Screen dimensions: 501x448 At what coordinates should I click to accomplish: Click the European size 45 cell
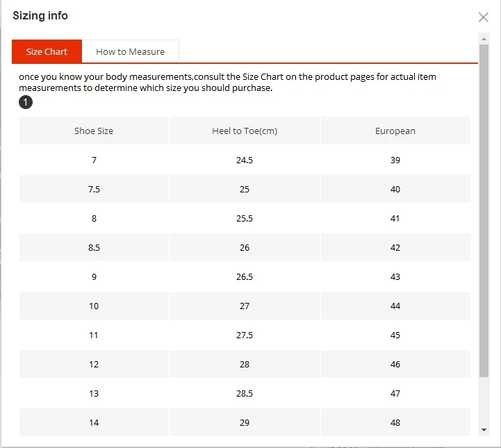coord(395,335)
